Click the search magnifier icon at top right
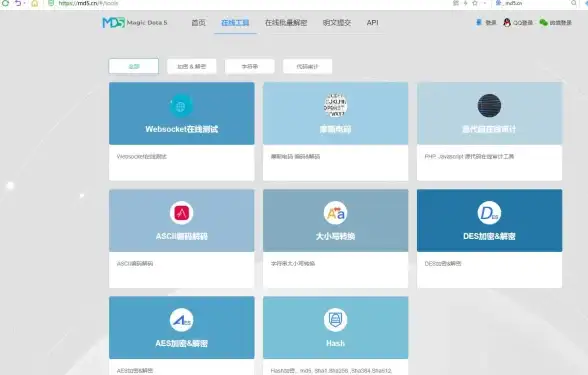This screenshot has width=588, height=375. [x=574, y=3]
